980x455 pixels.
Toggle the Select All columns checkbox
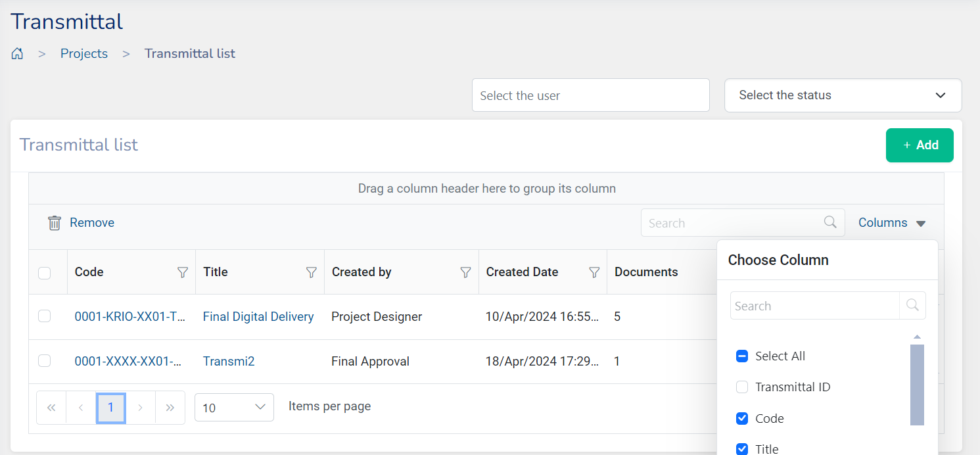[742, 356]
